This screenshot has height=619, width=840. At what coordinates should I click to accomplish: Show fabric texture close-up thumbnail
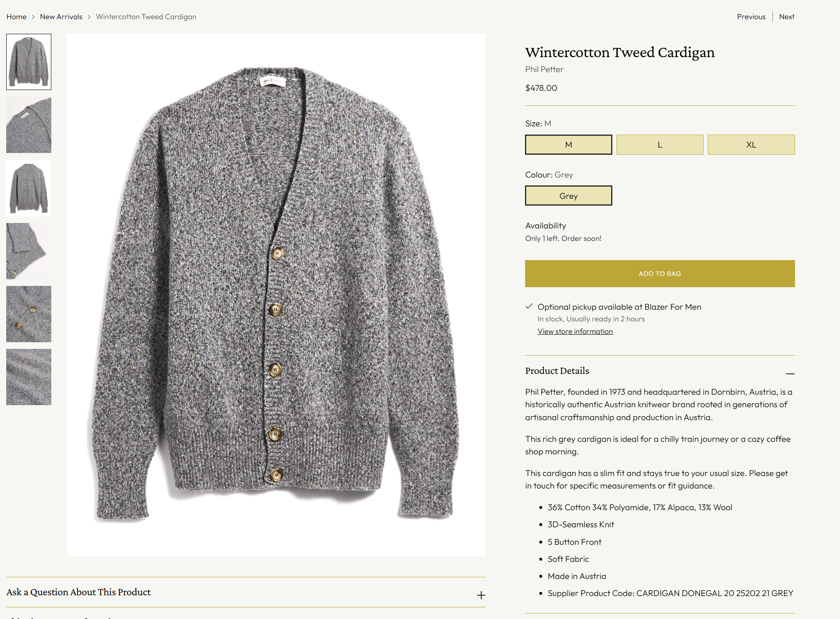(x=29, y=377)
